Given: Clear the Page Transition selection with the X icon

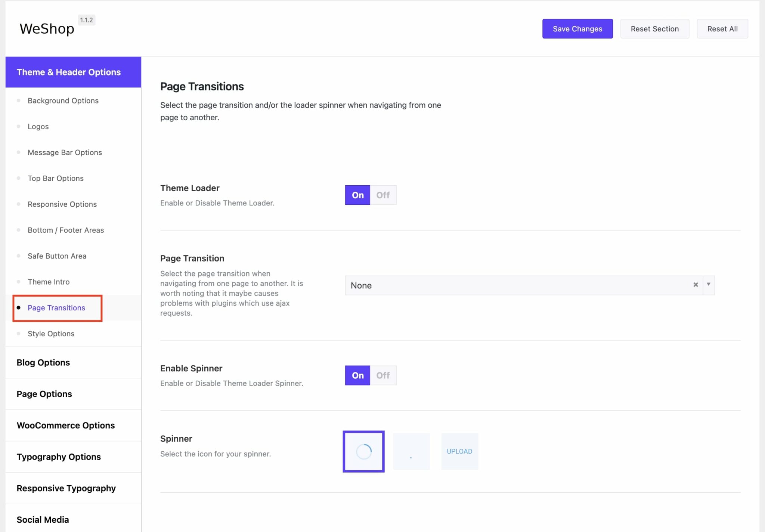Looking at the screenshot, I should (696, 285).
